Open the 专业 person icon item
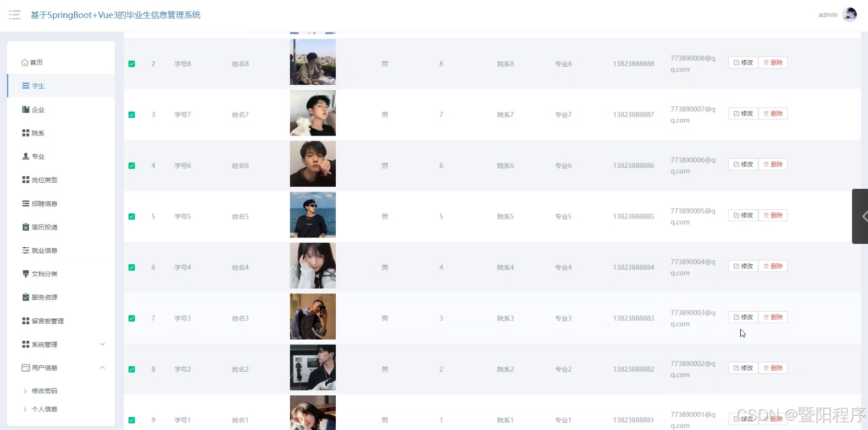This screenshot has height=430, width=868. [x=25, y=156]
